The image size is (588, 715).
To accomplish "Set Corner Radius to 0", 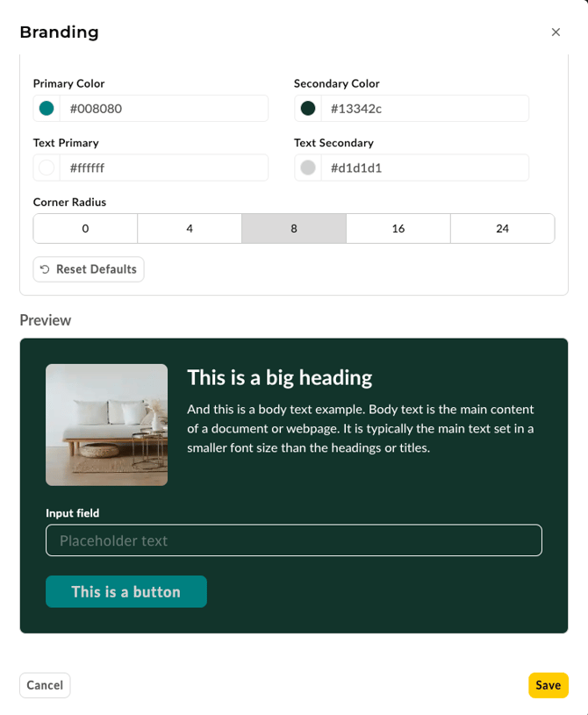I will [85, 228].
